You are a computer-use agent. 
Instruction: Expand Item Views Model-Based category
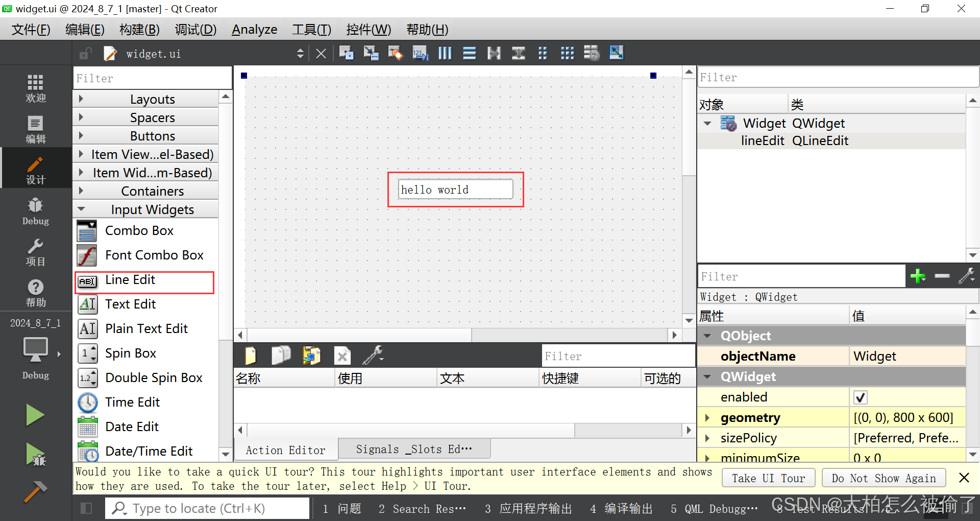click(x=81, y=154)
